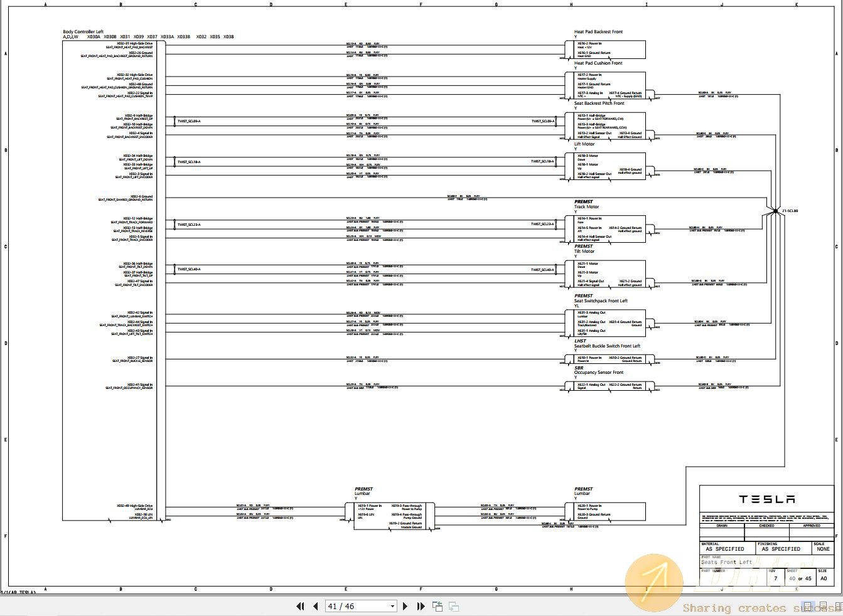Click the X032-49 High-Side Drive pin
This screenshot has width=843, height=616.
click(x=134, y=506)
